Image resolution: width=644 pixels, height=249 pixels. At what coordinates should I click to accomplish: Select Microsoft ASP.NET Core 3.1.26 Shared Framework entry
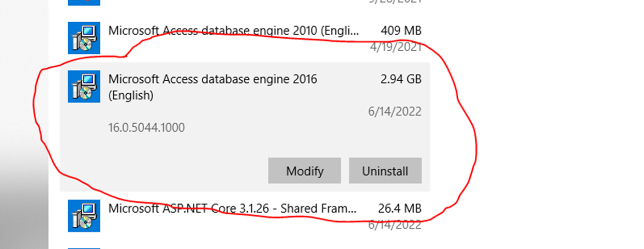[x=233, y=209]
